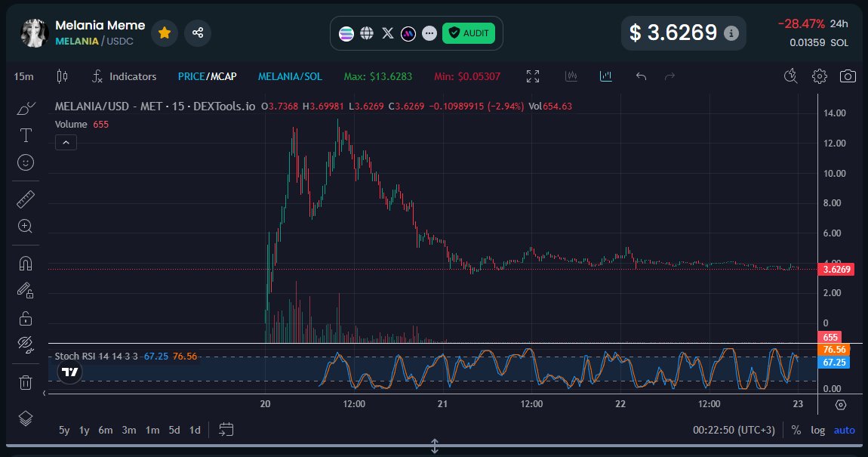This screenshot has width=868, height=457.
Task: Open the 15m interval selector
Action: [23, 76]
